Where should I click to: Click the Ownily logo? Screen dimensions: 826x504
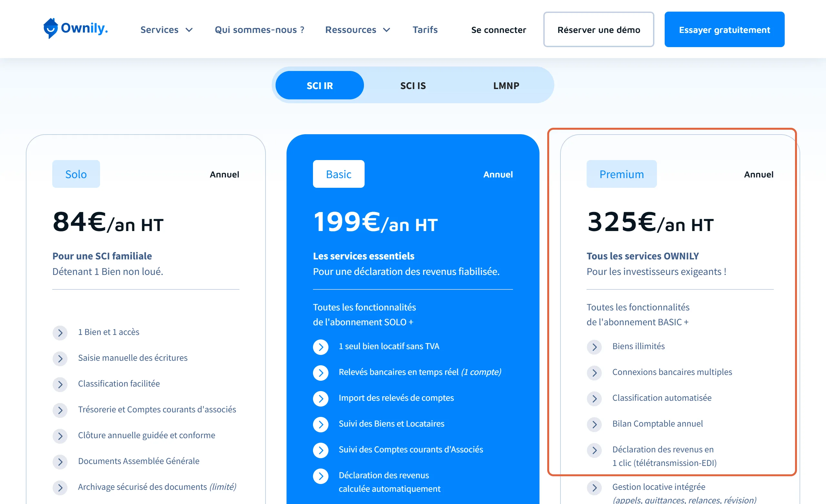point(76,28)
